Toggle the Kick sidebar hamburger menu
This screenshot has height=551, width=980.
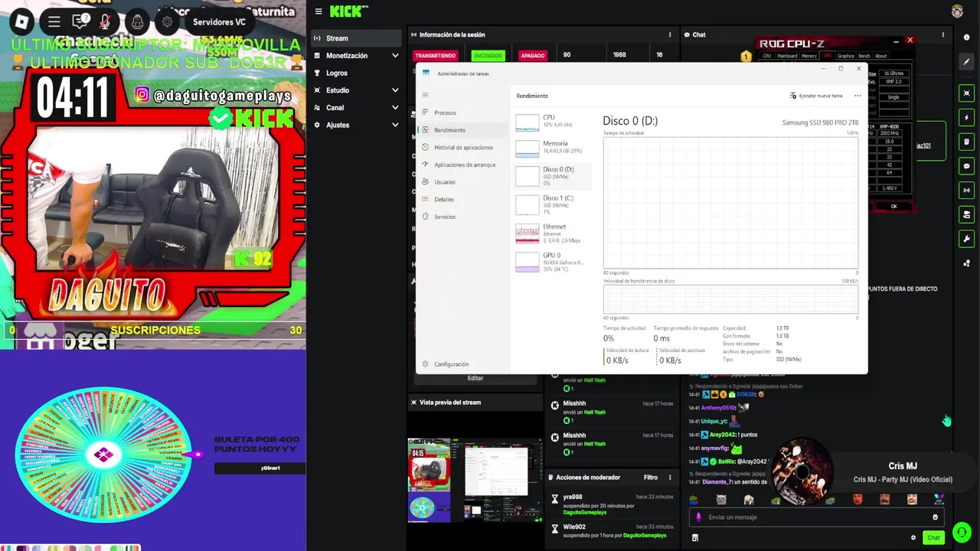click(x=318, y=11)
